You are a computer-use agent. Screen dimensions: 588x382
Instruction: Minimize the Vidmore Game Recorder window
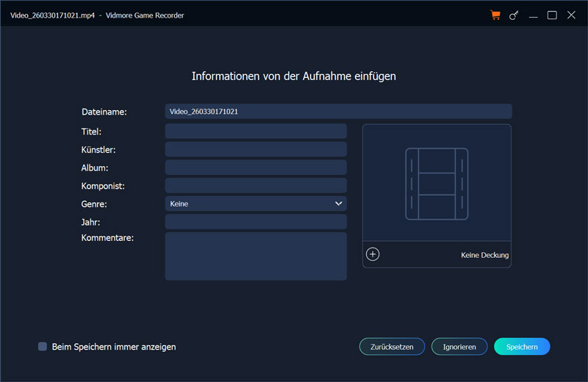tap(534, 15)
